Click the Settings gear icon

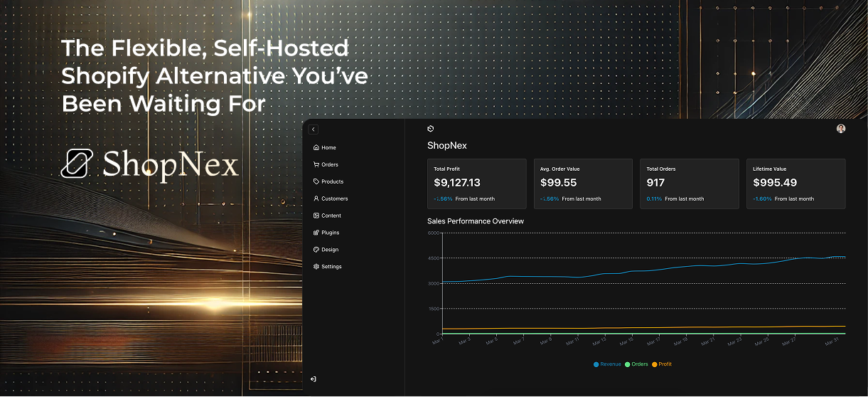pyautogui.click(x=316, y=267)
